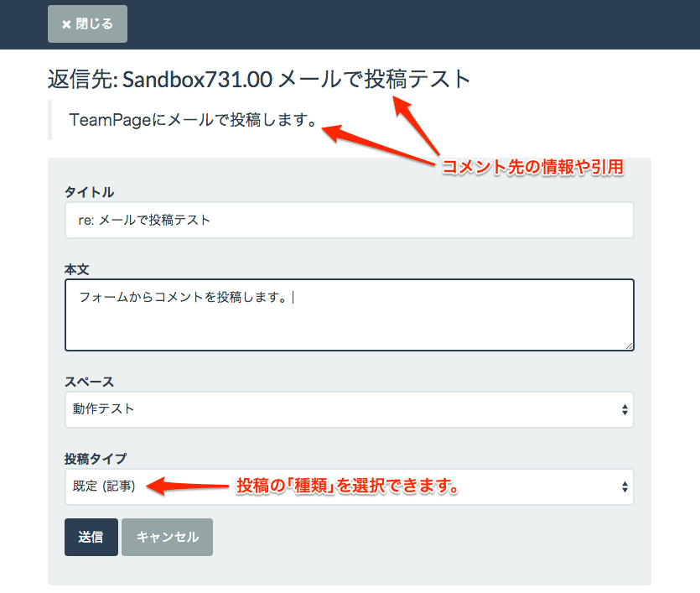Click the red annotation 投稿の「種類」を選択できます。

[350, 486]
